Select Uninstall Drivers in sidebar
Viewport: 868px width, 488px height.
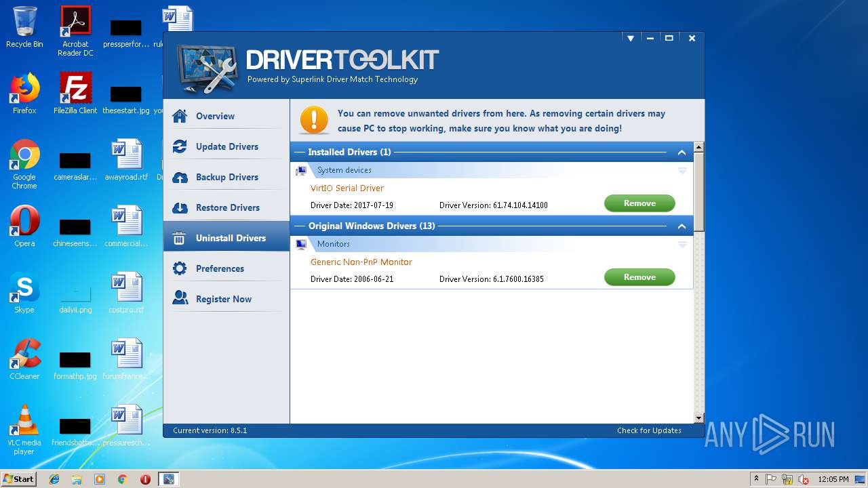click(x=226, y=238)
